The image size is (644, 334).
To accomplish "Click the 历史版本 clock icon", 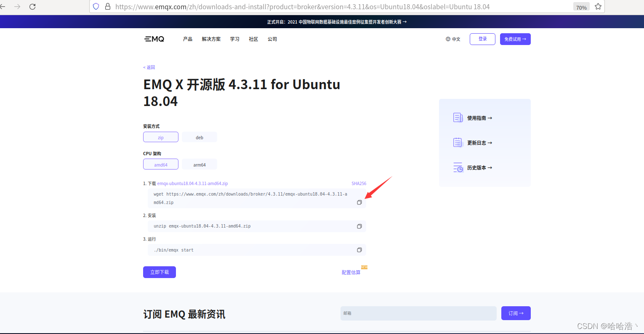I will [458, 167].
